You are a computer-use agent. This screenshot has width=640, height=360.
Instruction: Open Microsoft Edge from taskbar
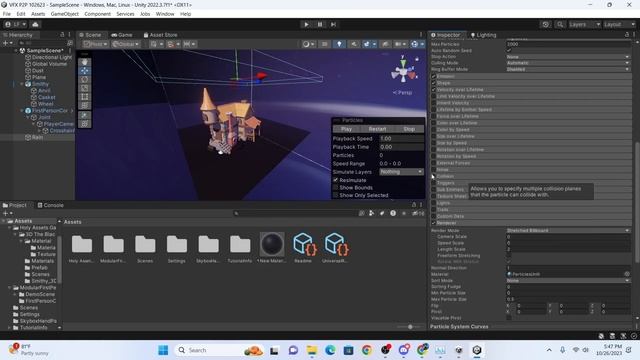click(330, 350)
